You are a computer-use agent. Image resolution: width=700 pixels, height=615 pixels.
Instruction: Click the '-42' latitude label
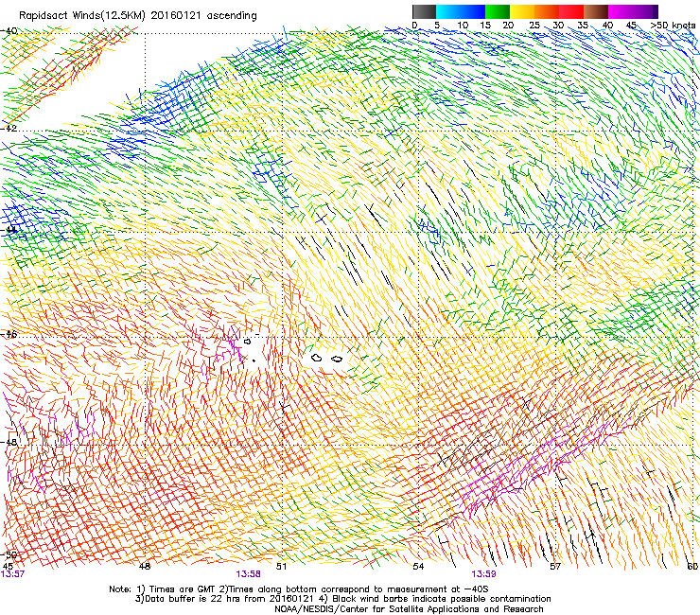click(9, 128)
